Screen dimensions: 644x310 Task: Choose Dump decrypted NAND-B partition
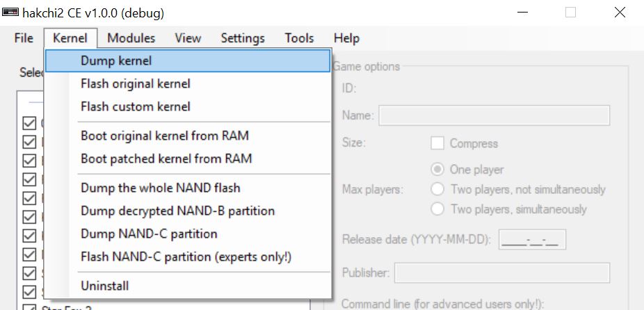(x=187, y=211)
